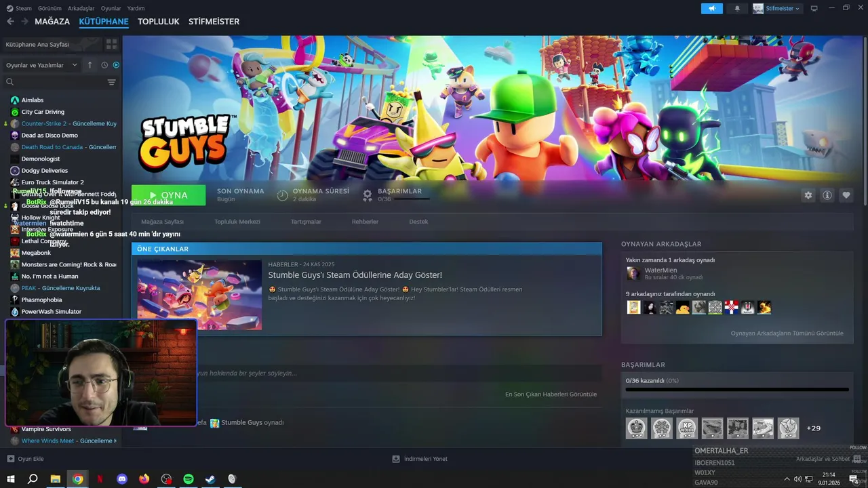Viewport: 868px width, 488px height.
Task: Open Rehberler link
Action: tap(365, 222)
